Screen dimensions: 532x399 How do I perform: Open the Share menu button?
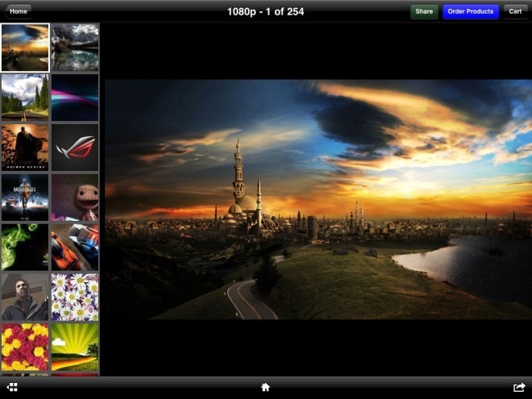click(x=424, y=11)
